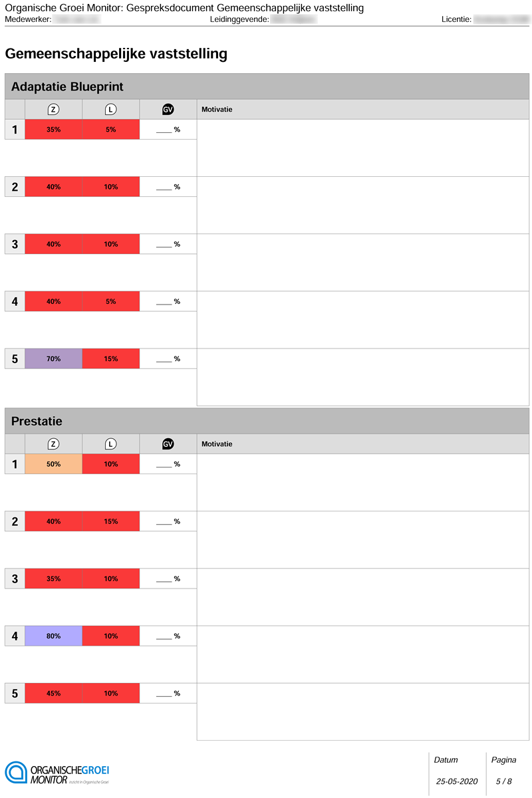Click the Motivatie box for Prestatie row 5
This screenshot has height=798, width=532.
click(x=363, y=712)
